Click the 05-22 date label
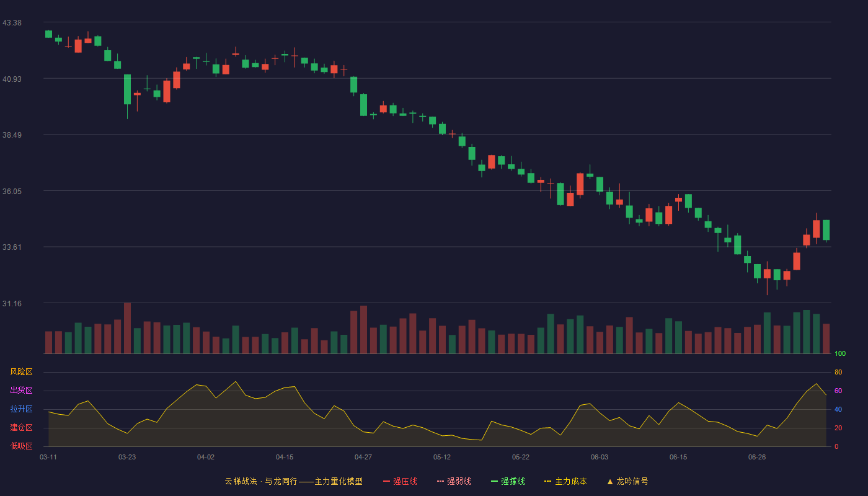This screenshot has width=868, height=496. [521, 457]
